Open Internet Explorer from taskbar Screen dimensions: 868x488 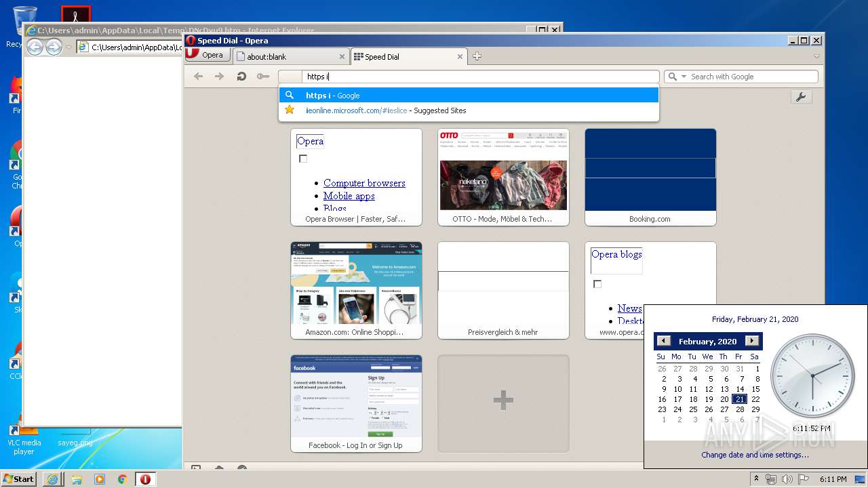pos(53,479)
